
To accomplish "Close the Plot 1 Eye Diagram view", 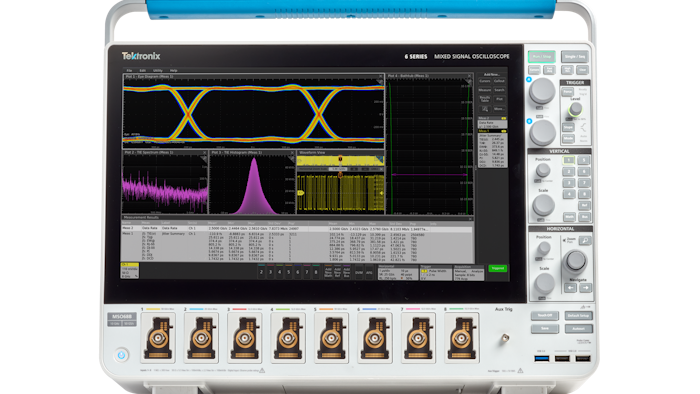I will pos(381,76).
